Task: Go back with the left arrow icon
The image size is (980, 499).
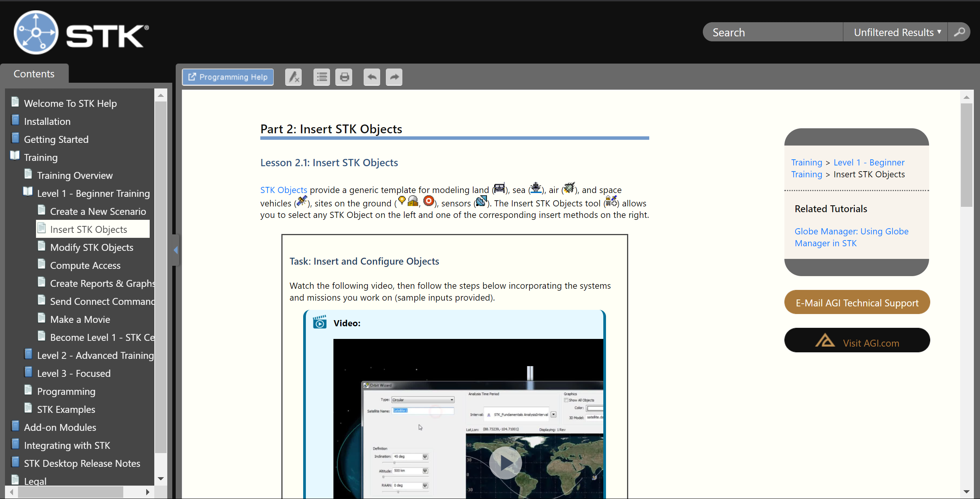Action: pos(372,77)
